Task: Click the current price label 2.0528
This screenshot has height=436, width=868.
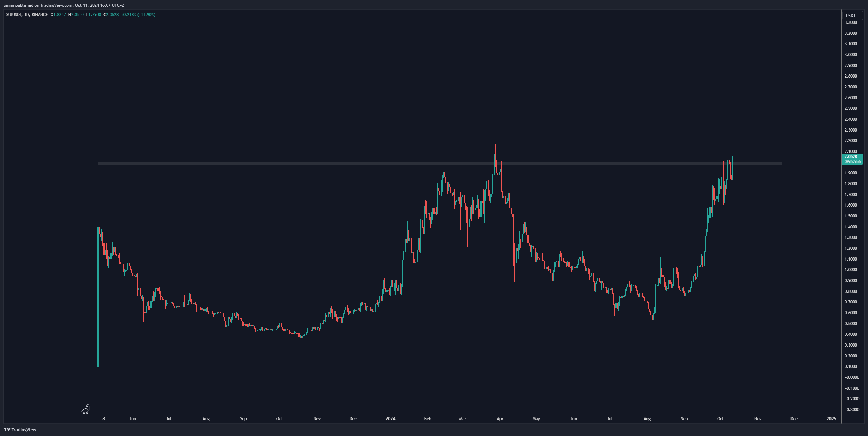Action: [850, 157]
